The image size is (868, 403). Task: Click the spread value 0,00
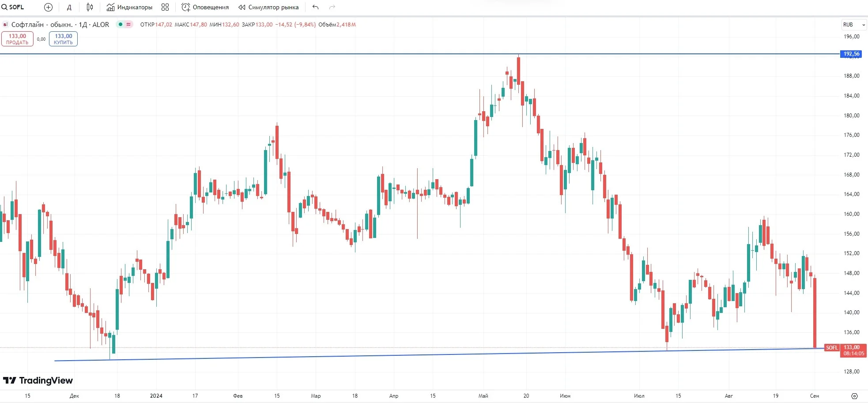coord(41,39)
